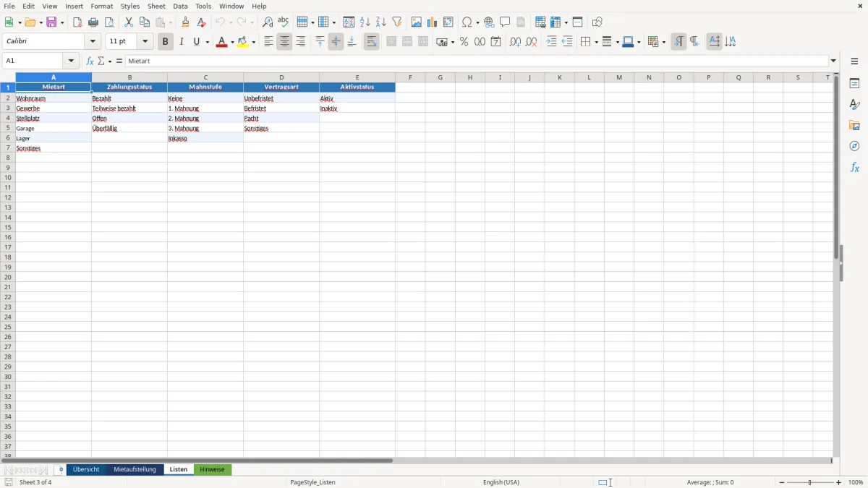Image resolution: width=868 pixels, height=488 pixels.
Task: Open conditional formatting dropdown arrow
Action: point(663,42)
